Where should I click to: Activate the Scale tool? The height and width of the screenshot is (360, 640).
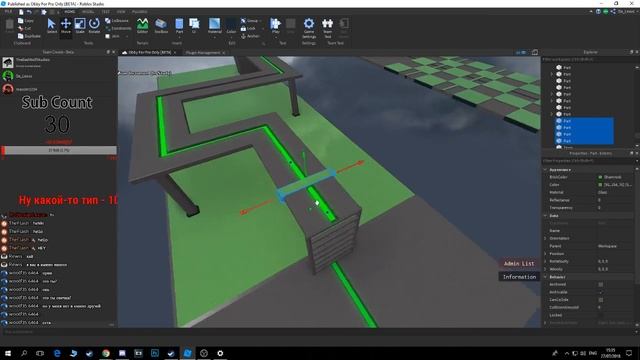tap(80, 26)
